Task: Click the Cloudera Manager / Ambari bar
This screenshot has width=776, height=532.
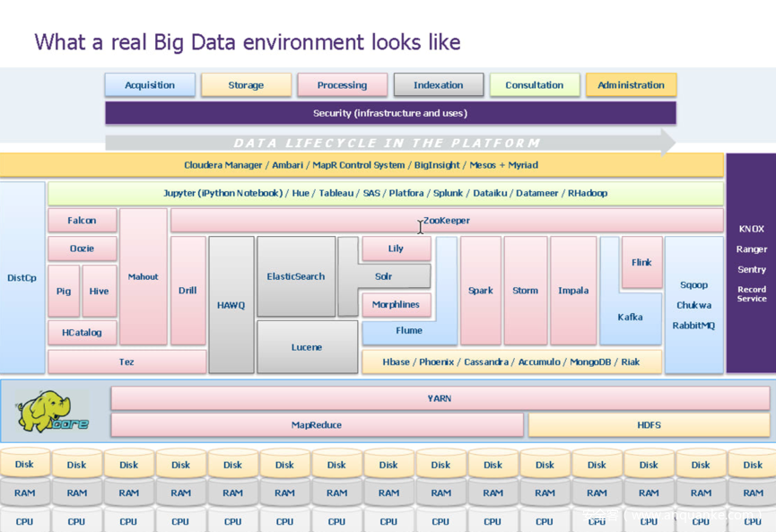Action: tap(362, 165)
